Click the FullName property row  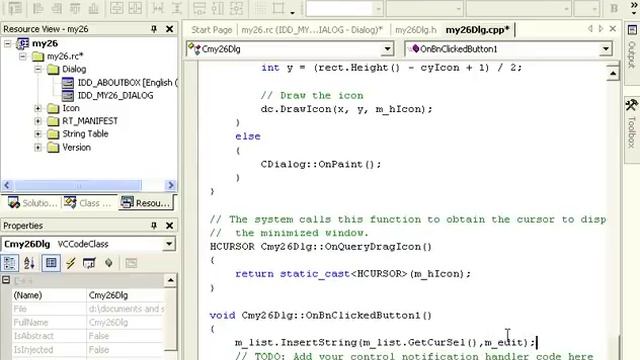click(88, 322)
